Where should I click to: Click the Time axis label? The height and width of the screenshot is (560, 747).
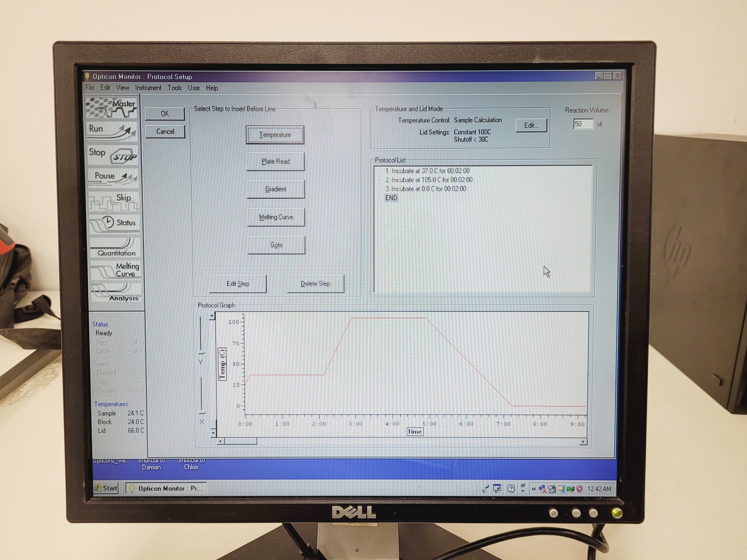[x=415, y=432]
